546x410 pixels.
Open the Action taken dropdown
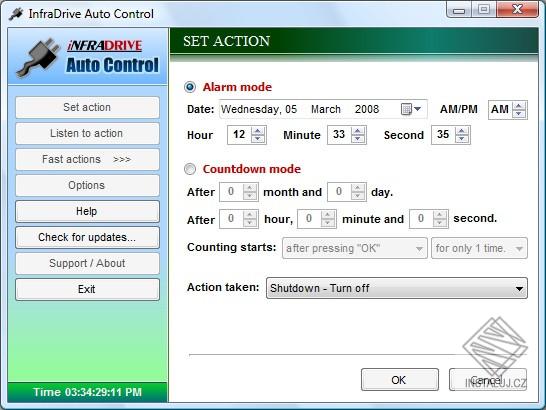(x=397, y=288)
